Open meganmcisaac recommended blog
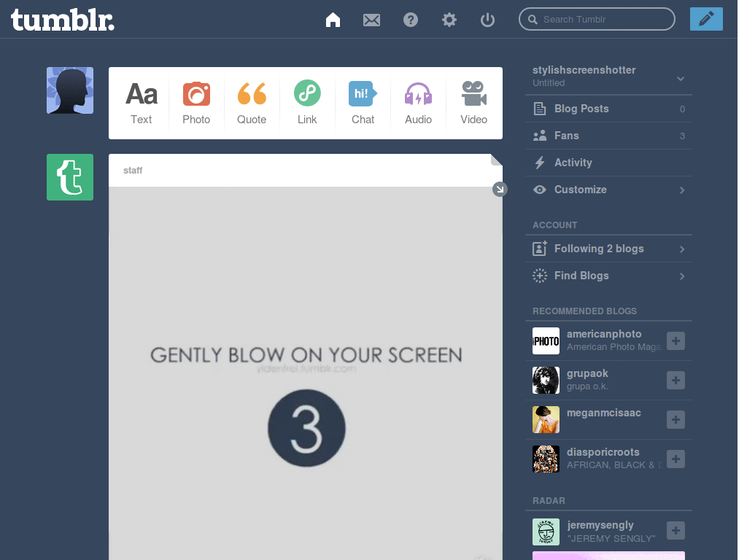The width and height of the screenshot is (747, 560). pos(603,413)
